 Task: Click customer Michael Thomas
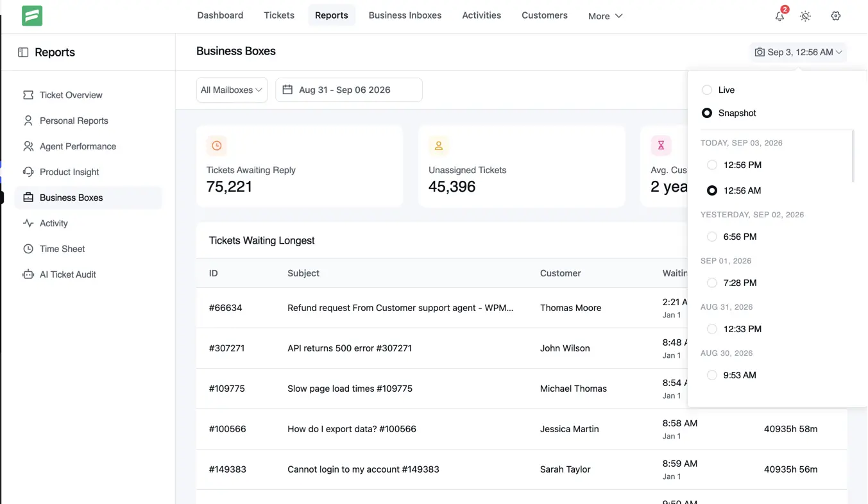pos(573,389)
